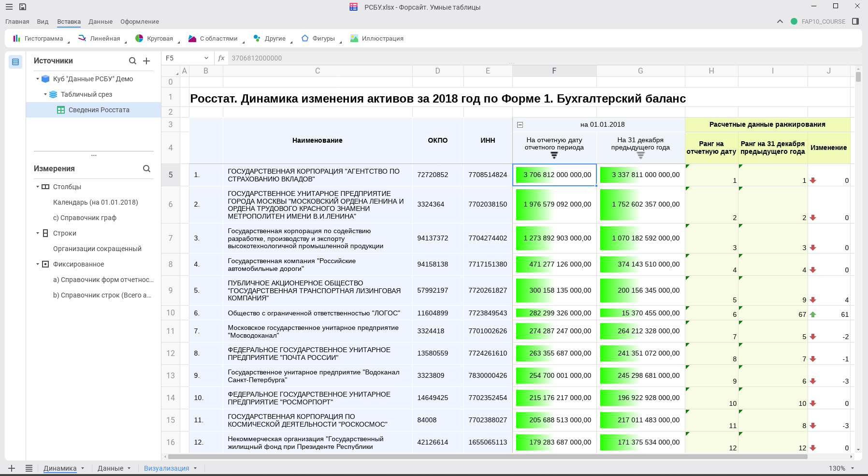Click the FAP10_COURSE connection label

[823, 22]
